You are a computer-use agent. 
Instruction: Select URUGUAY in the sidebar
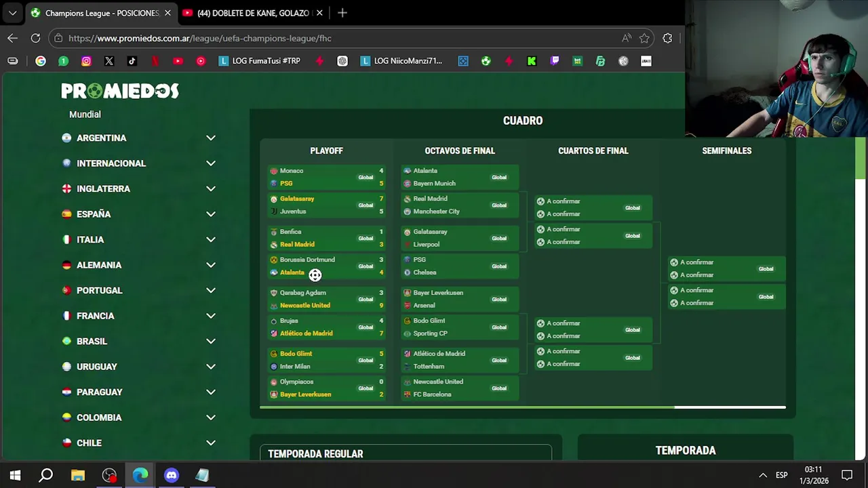(x=97, y=367)
